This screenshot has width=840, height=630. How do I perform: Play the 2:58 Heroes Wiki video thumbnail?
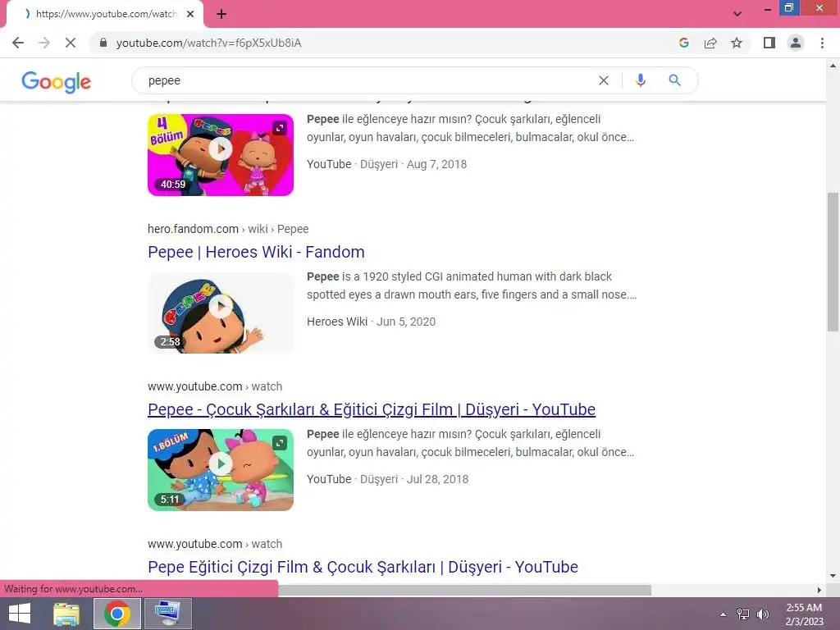coord(221,313)
